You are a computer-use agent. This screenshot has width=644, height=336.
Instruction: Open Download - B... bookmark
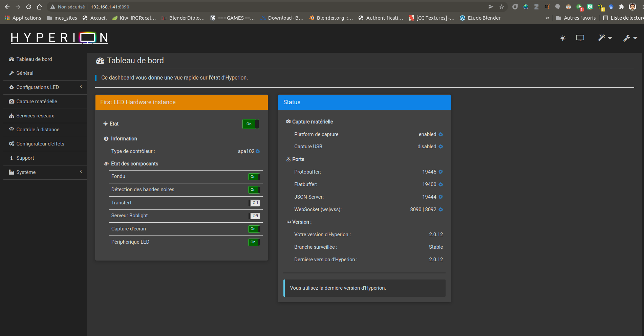pos(282,18)
